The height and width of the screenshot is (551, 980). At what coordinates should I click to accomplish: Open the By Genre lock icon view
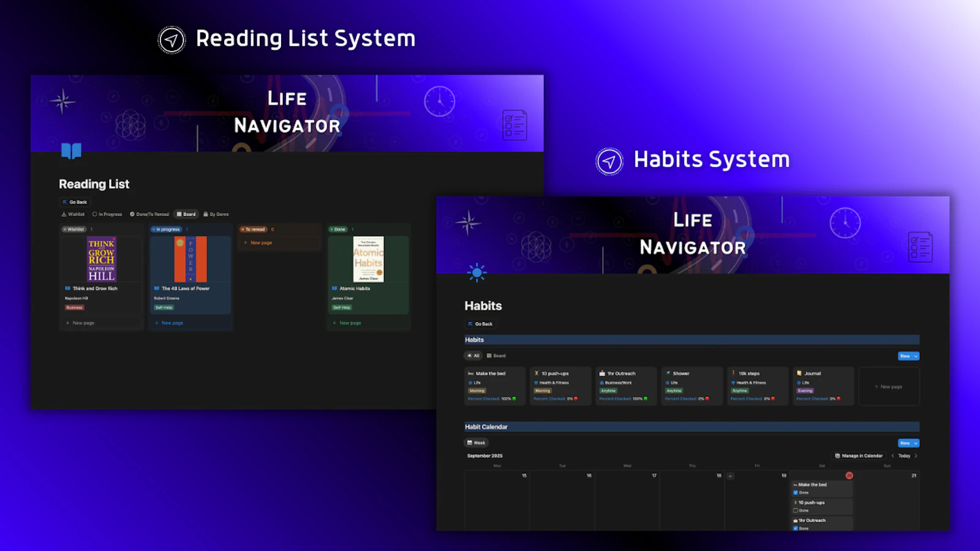pos(206,214)
